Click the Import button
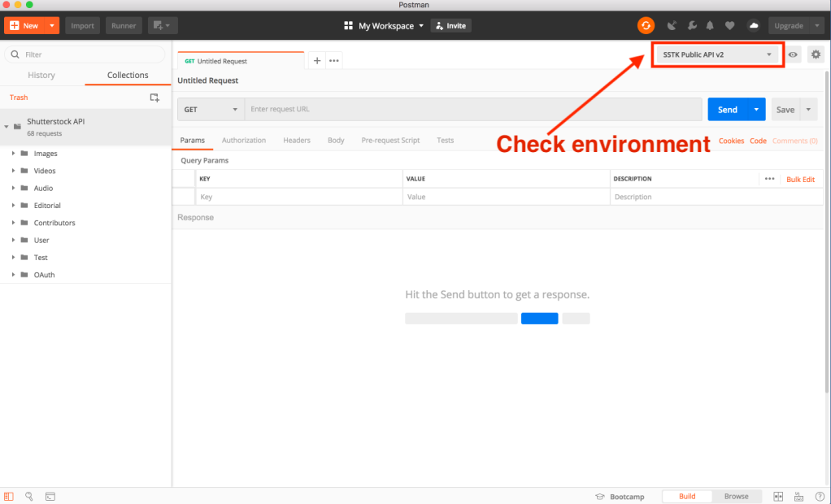The height and width of the screenshot is (504, 831). 83,25
